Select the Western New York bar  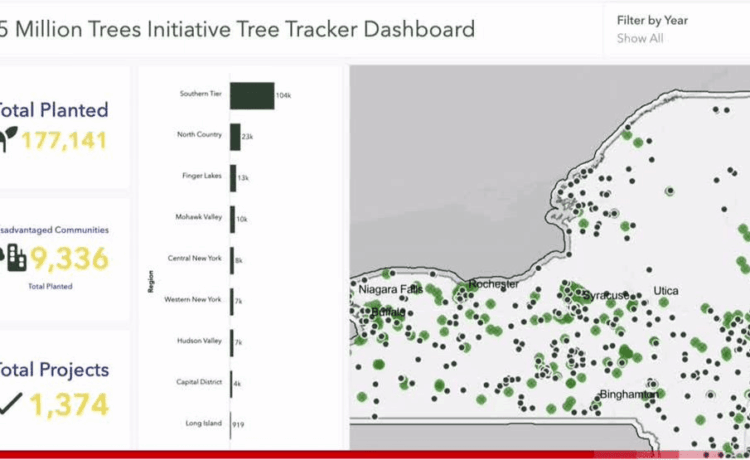(x=232, y=300)
